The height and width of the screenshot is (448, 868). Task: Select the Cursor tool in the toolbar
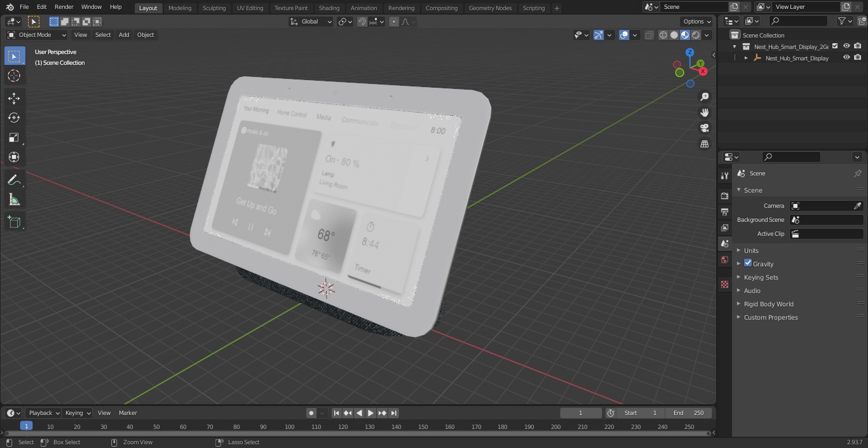pos(14,76)
